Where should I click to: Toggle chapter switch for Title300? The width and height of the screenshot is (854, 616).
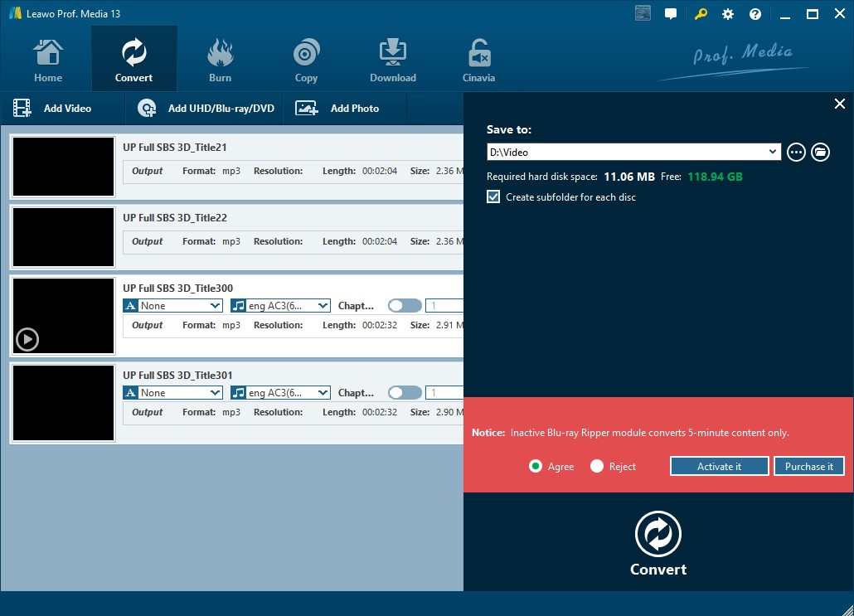click(x=405, y=306)
